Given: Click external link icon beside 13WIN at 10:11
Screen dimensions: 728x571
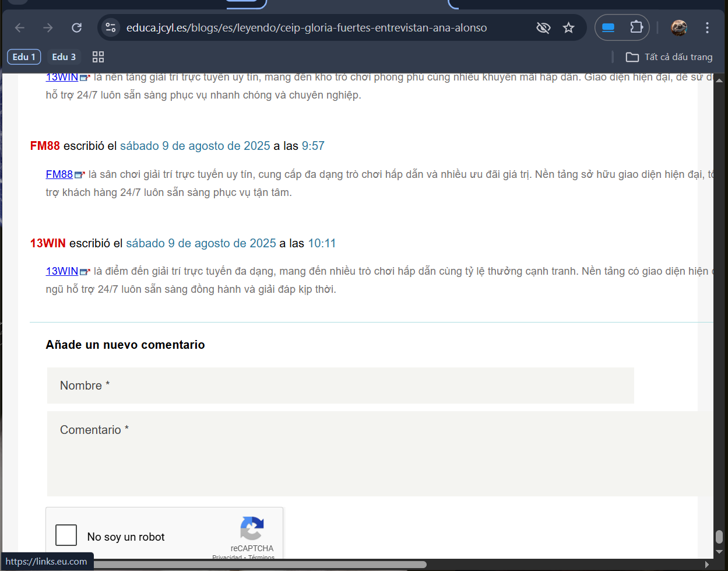Looking at the screenshot, I should [x=85, y=271].
